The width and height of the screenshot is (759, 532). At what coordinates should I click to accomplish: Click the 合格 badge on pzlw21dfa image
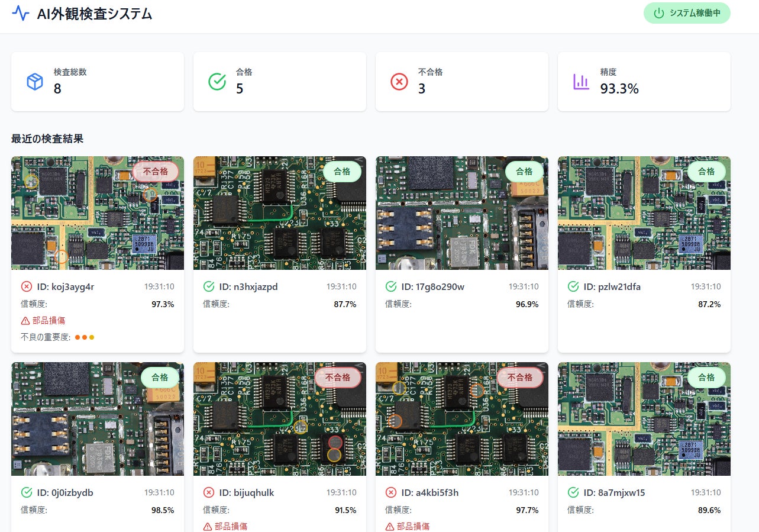pos(706,172)
